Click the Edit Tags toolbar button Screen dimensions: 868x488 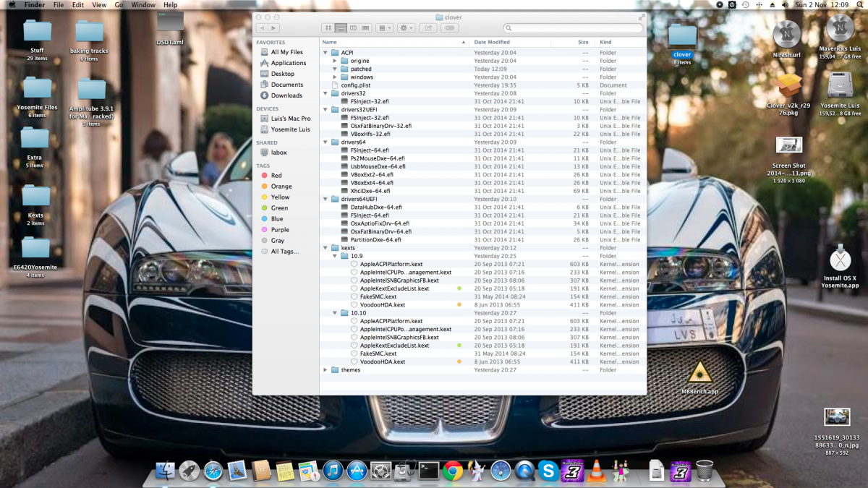click(x=450, y=28)
